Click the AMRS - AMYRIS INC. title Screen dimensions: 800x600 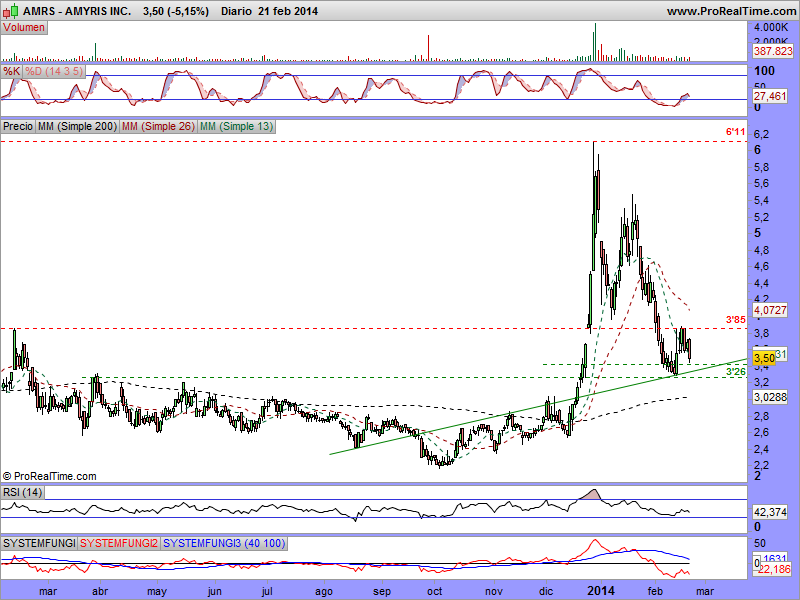click(x=77, y=11)
